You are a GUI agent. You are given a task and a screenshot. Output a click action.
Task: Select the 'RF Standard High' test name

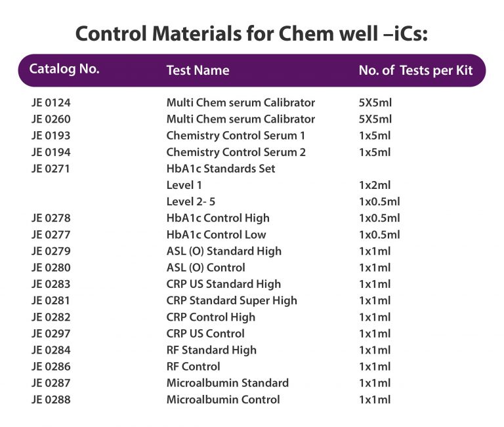coord(211,350)
